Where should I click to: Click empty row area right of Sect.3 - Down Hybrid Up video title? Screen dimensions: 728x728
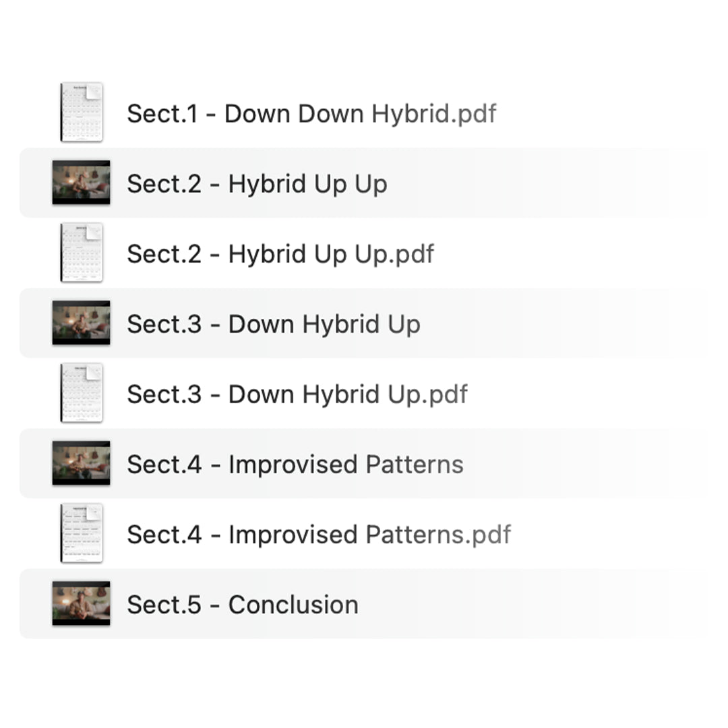coord(553,324)
